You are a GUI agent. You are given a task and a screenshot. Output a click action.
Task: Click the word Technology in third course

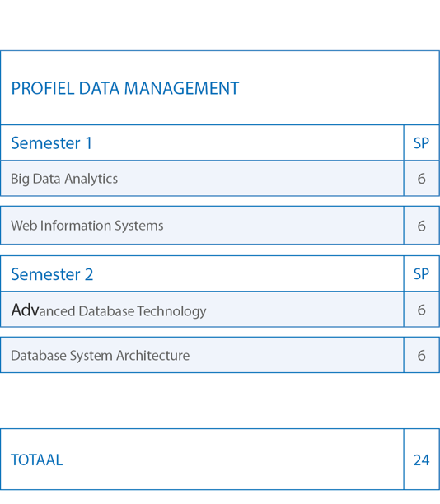coord(171,311)
